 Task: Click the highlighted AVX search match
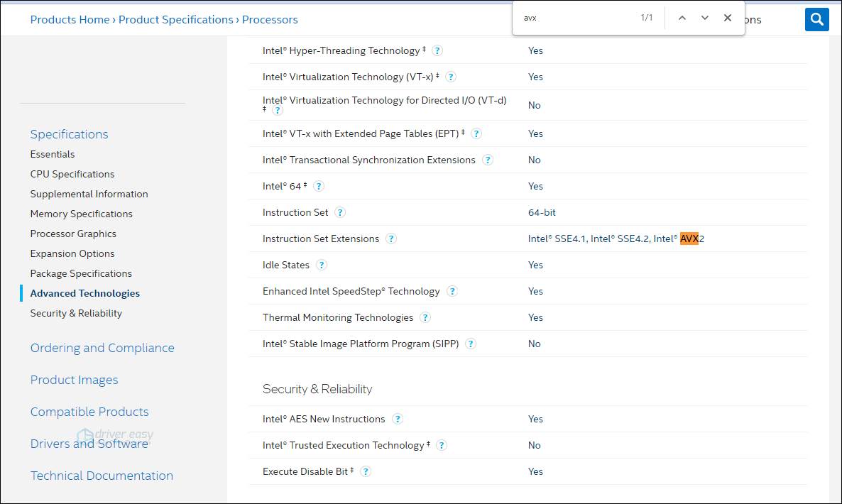689,239
